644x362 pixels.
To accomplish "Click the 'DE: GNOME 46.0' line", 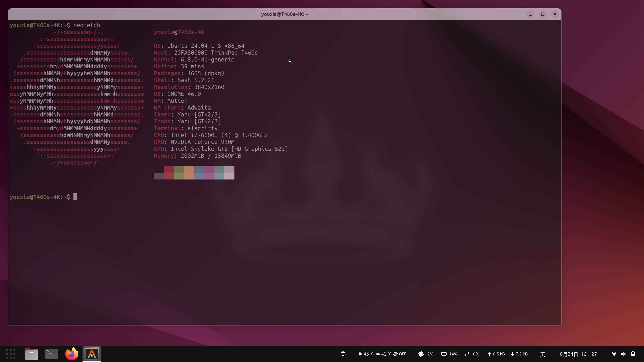I will click(x=177, y=94).
